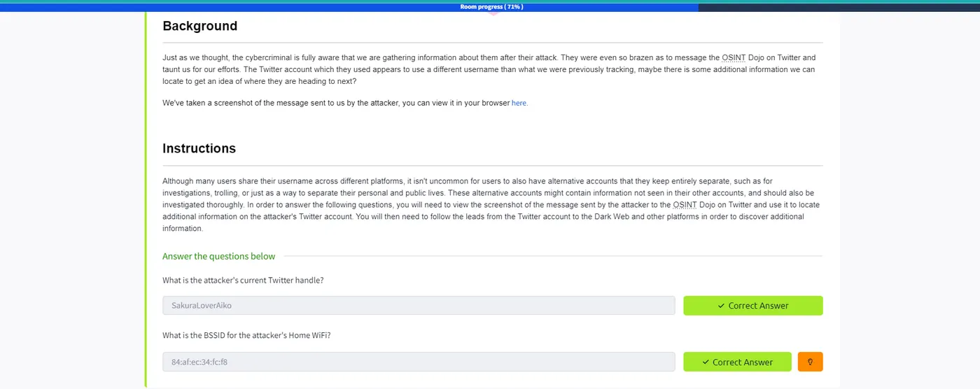This screenshot has height=389, width=980.
Task: Click the Twitter handle answer field
Action: tap(419, 306)
